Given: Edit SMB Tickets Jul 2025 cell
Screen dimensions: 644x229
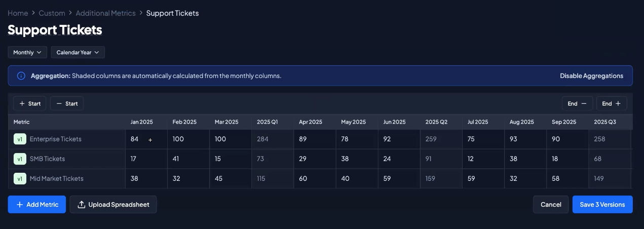Looking at the screenshot, I should click(483, 159).
